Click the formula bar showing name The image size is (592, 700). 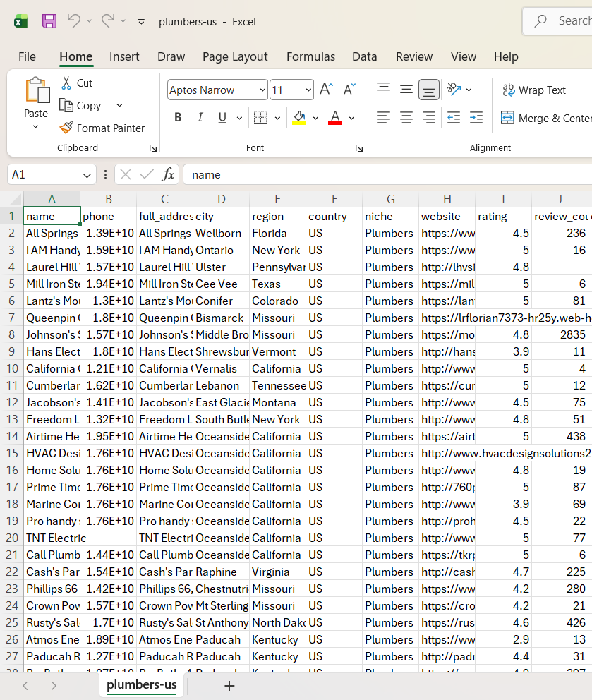pos(388,174)
